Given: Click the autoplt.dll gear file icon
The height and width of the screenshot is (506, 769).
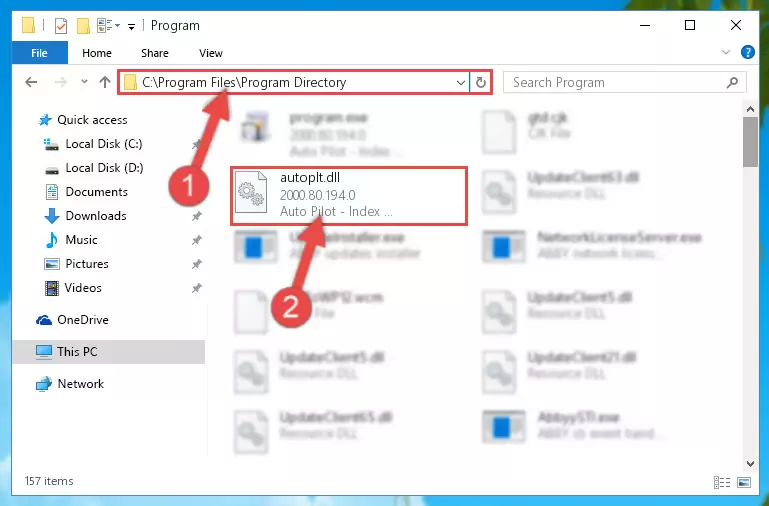Looking at the screenshot, I should (251, 192).
